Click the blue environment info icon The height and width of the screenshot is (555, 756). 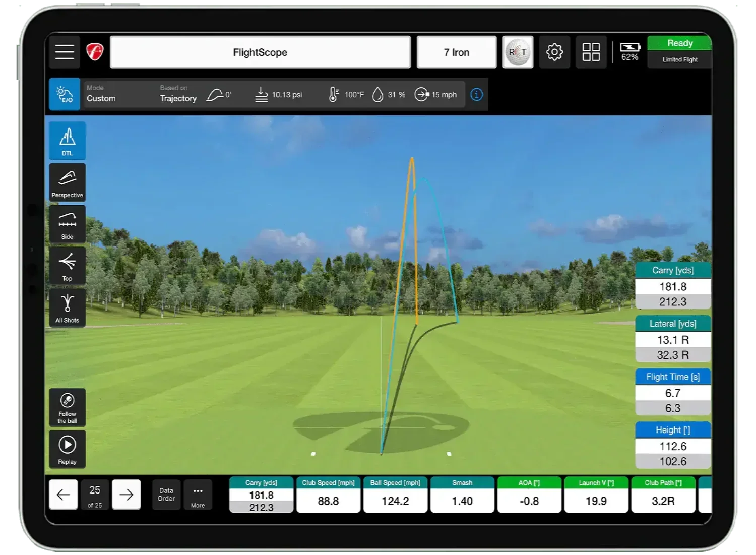[x=476, y=94]
